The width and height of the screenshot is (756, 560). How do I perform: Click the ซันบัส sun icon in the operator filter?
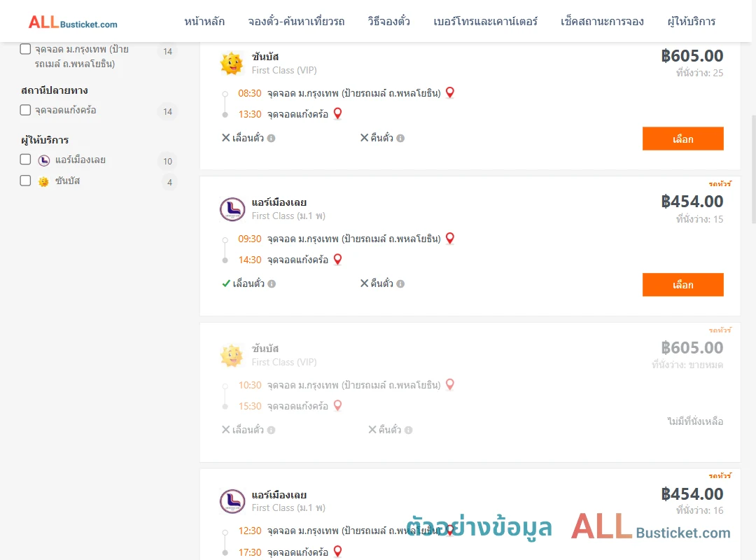pos(43,181)
